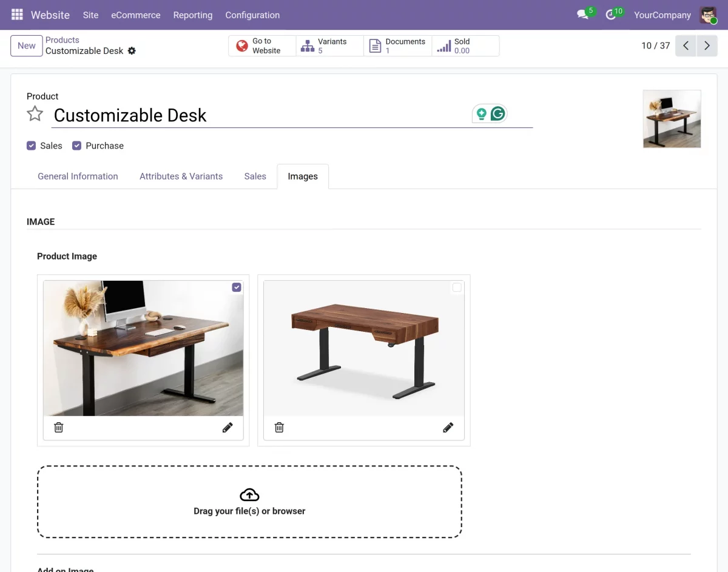
Task: Click the green lightbulb extension icon
Action: click(x=482, y=113)
